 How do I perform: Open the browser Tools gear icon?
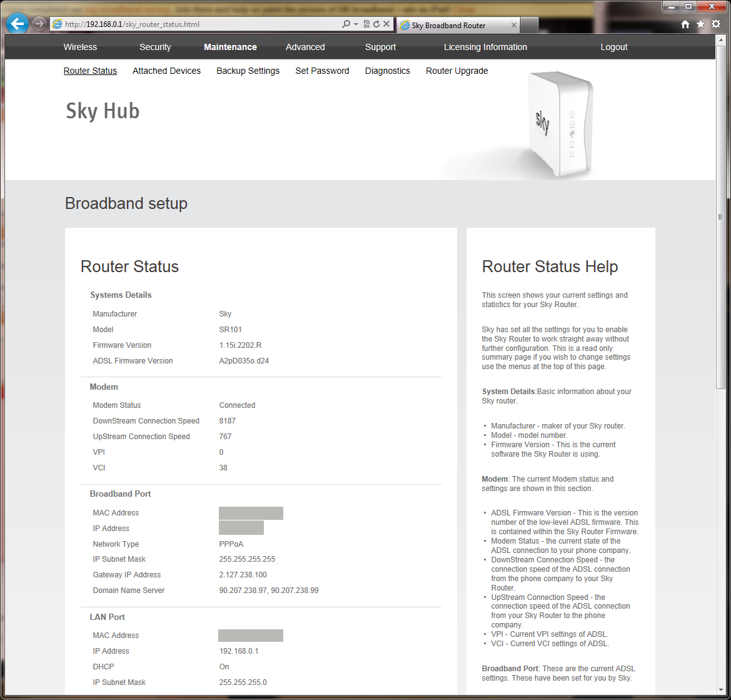716,24
